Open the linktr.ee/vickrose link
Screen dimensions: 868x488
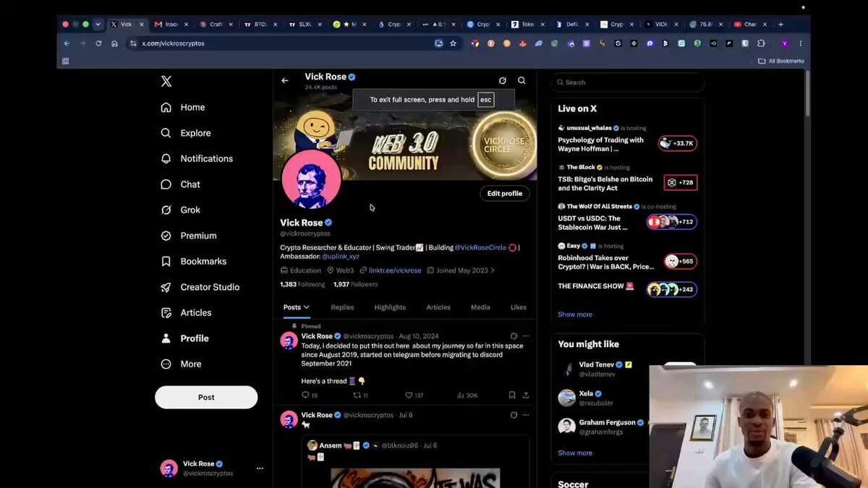pyautogui.click(x=395, y=270)
